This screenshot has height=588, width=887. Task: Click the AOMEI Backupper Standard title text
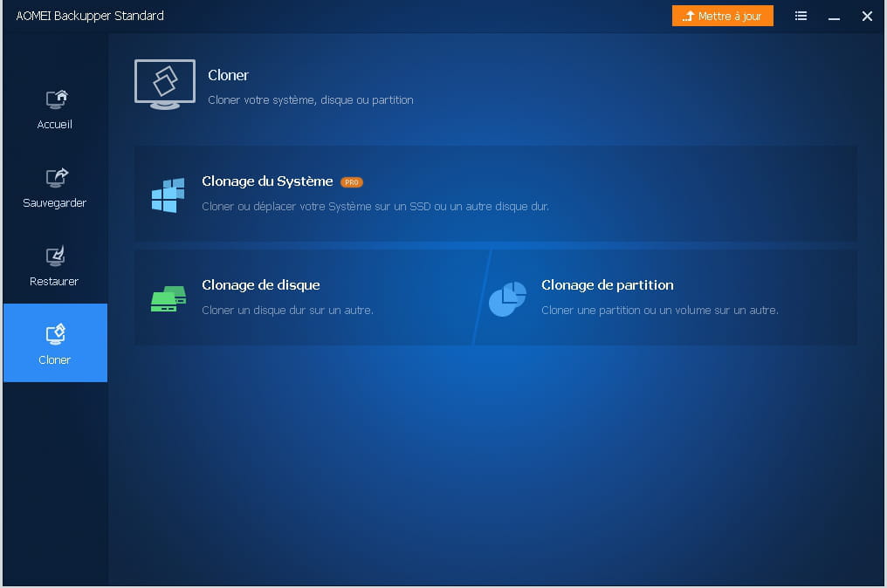pyautogui.click(x=90, y=16)
